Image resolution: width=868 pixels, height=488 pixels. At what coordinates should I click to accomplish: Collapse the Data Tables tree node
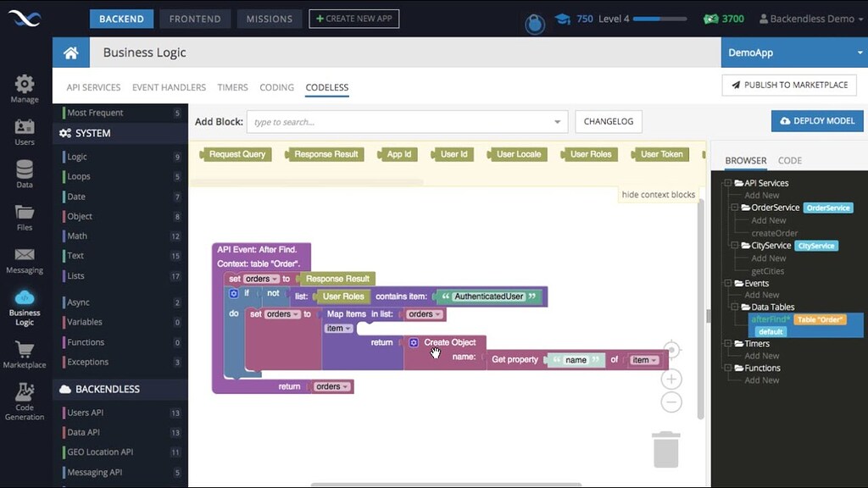[735, 307]
